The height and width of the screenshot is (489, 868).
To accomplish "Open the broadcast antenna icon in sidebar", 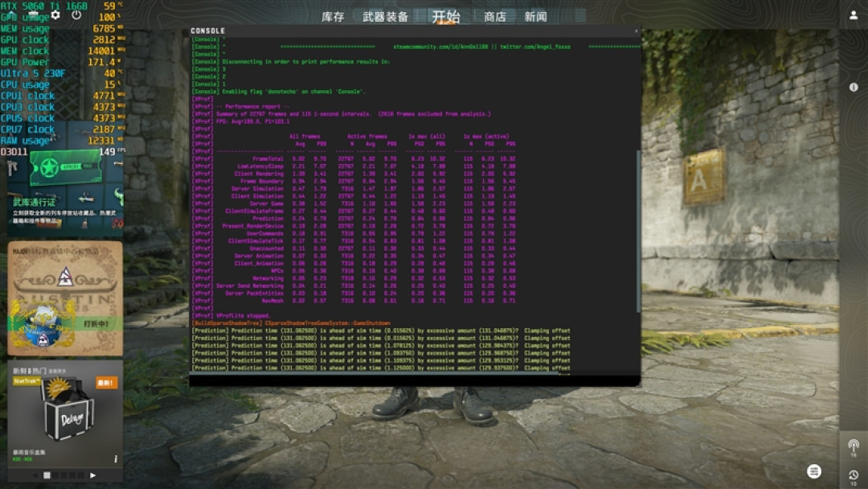I will [854, 446].
